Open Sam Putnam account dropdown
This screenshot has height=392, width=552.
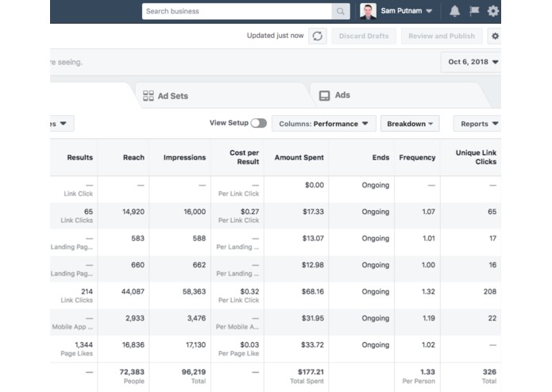(x=406, y=11)
